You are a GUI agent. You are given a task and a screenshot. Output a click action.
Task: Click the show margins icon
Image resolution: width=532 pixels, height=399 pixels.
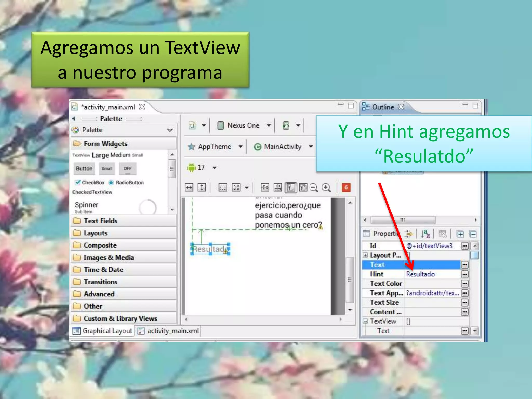pos(223,187)
